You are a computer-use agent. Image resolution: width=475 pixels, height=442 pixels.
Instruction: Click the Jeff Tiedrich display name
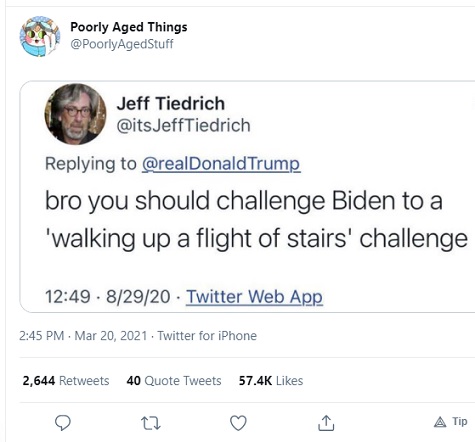point(171,103)
